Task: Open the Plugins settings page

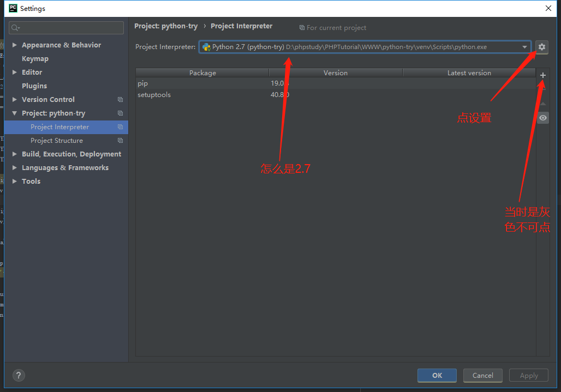Action: pyautogui.click(x=34, y=86)
